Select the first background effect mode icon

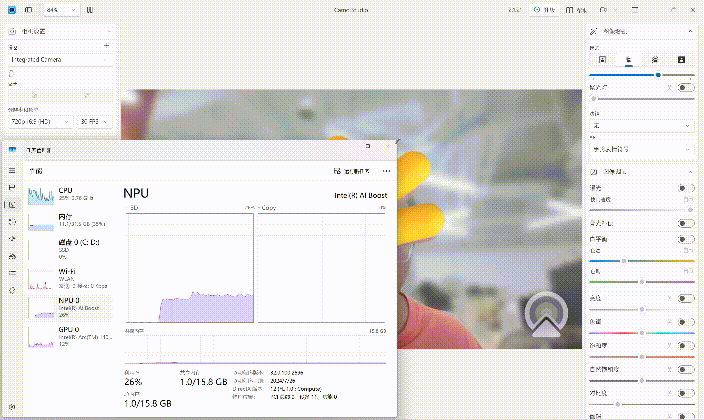coord(602,60)
